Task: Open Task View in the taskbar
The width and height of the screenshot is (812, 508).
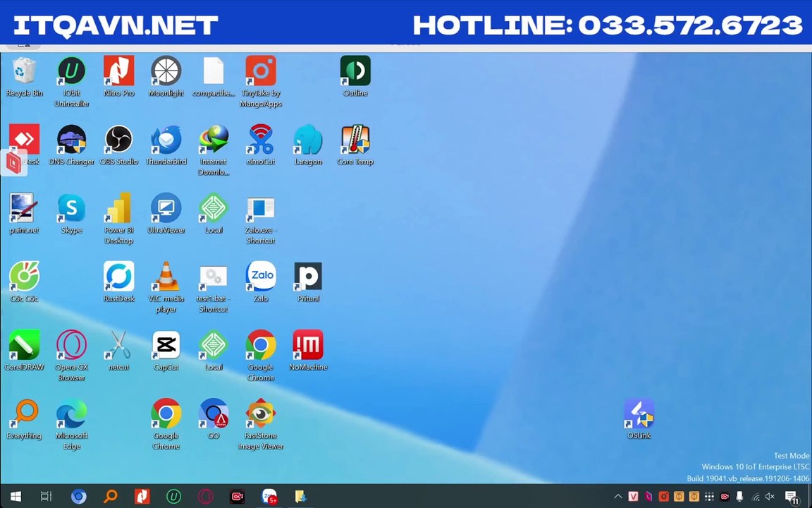Action: pos(46,497)
